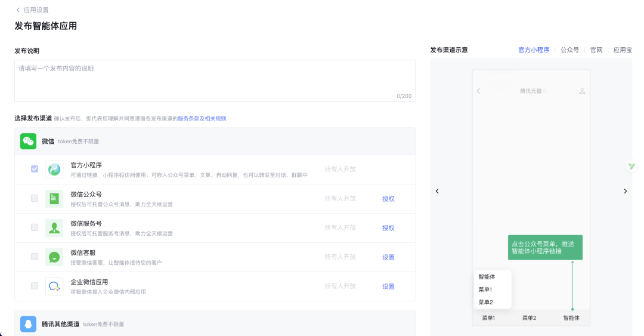Viewport: 644px width, 336px height.
Task: Click the official mini program icon
Action: (54, 169)
